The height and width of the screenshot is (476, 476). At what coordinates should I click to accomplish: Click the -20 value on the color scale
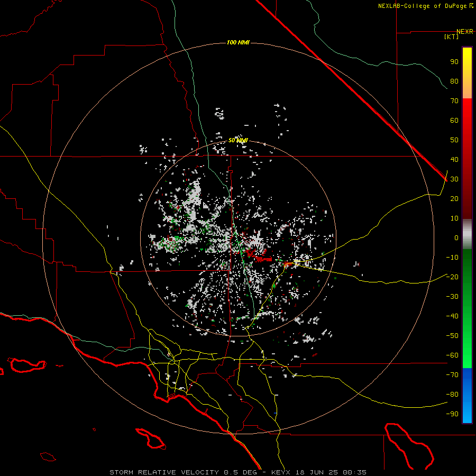tap(452, 277)
